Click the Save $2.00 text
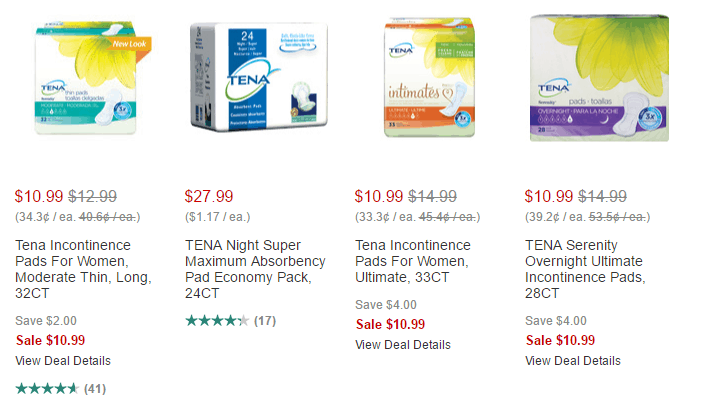 click(46, 321)
